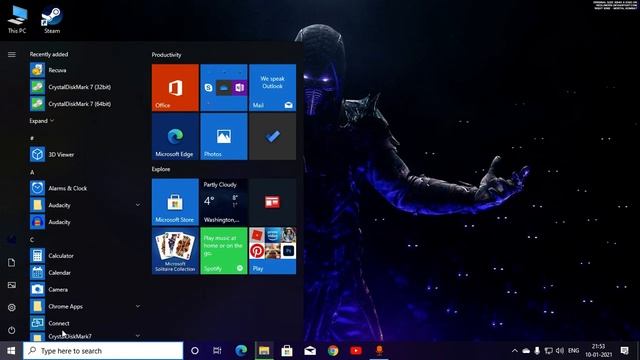This screenshot has width=640, height=360.
Task: Open Mail from the taskbar
Action: tap(310, 351)
